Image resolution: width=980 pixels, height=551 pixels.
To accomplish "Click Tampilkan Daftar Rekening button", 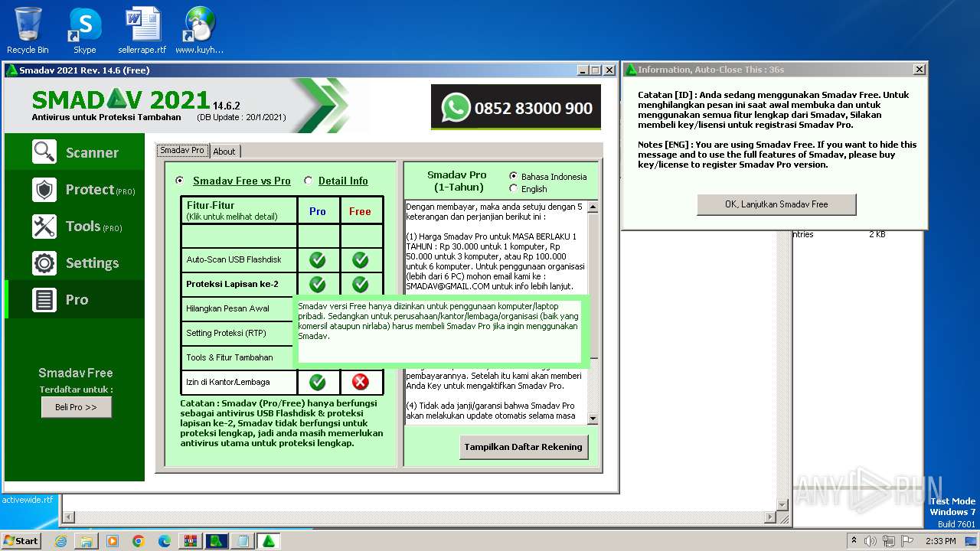I will [524, 447].
